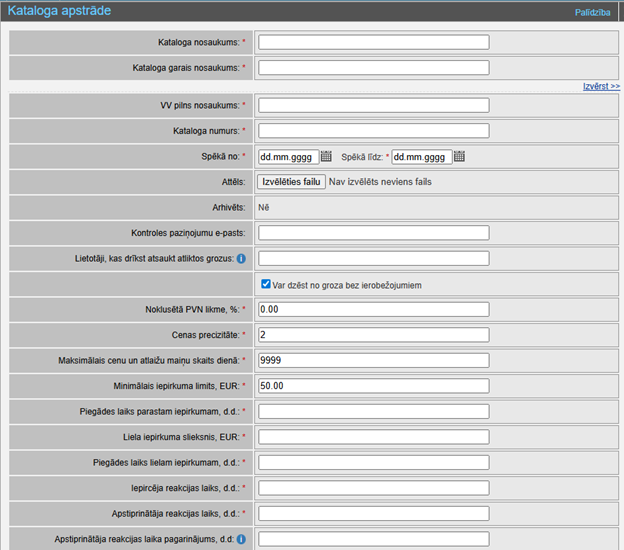
Task: Click the Noklusētā PVN likme field
Action: coord(373,310)
